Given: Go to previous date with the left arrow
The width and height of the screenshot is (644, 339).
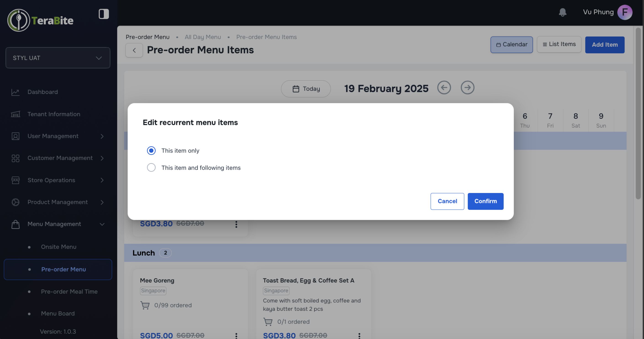Looking at the screenshot, I should tap(444, 88).
